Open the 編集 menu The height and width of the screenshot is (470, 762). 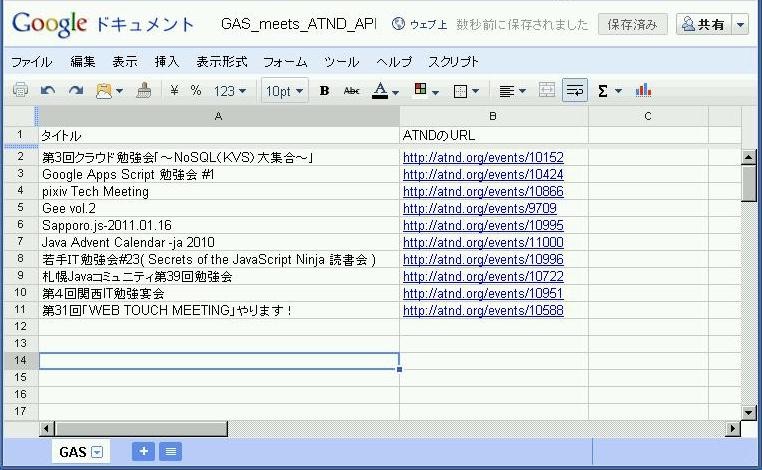(x=83, y=62)
